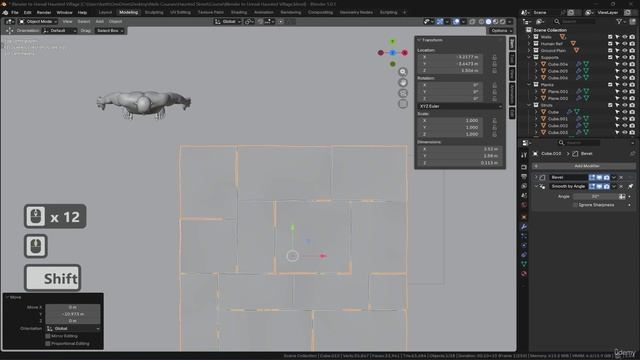Open the Output properties tab icon

[524, 177]
